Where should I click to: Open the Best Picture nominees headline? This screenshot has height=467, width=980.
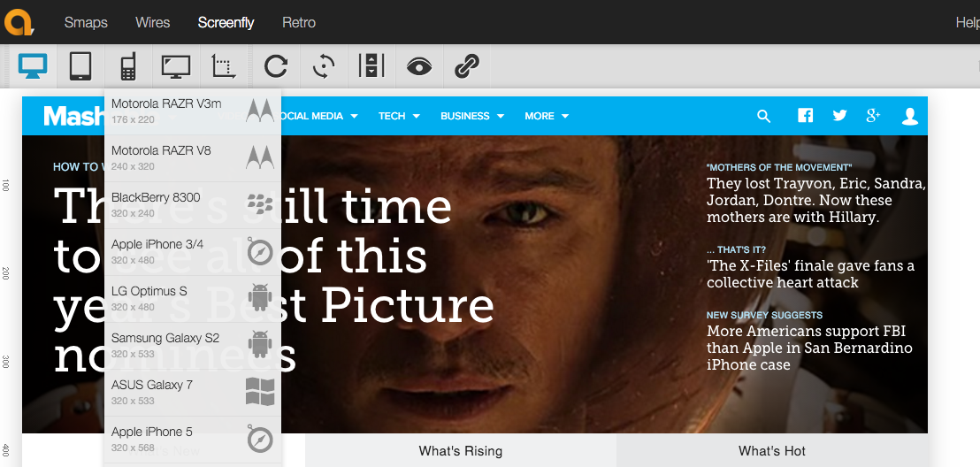pyautogui.click(x=274, y=280)
